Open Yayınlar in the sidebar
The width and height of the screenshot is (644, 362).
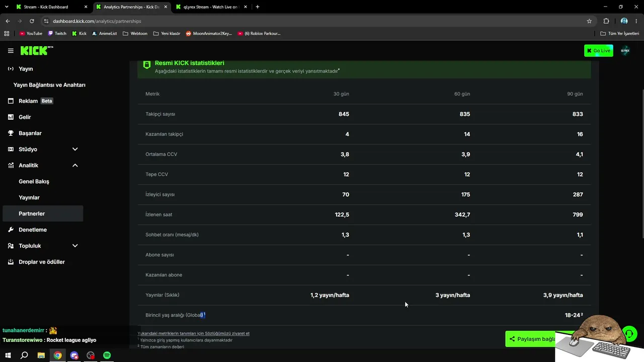pos(29,198)
